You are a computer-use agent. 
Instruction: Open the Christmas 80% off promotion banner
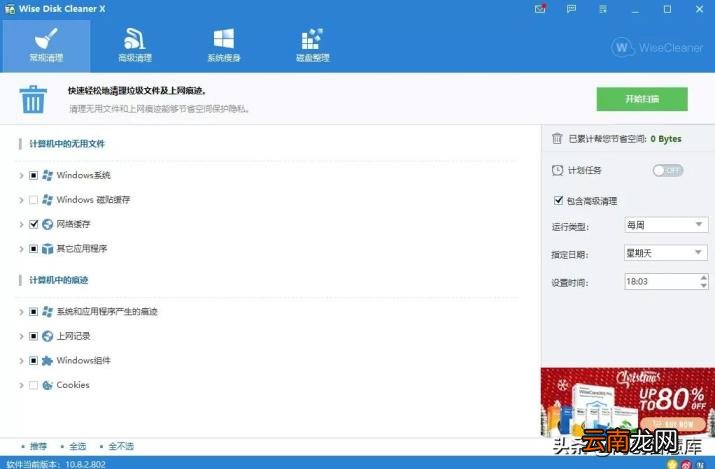[x=628, y=402]
